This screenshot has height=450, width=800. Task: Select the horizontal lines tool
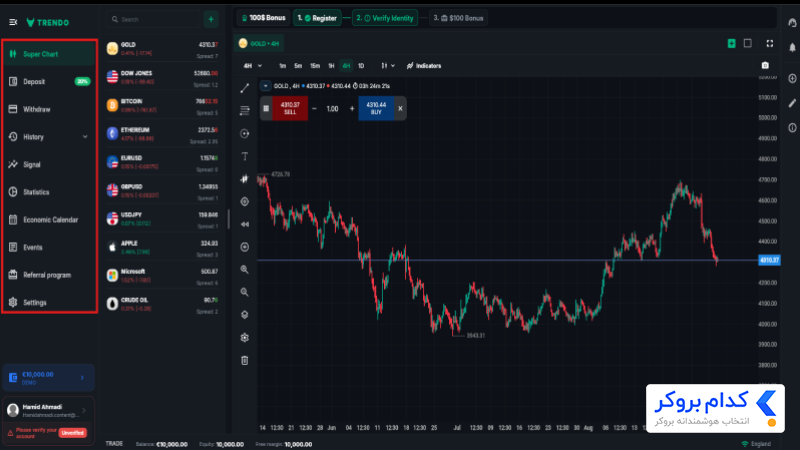click(245, 111)
